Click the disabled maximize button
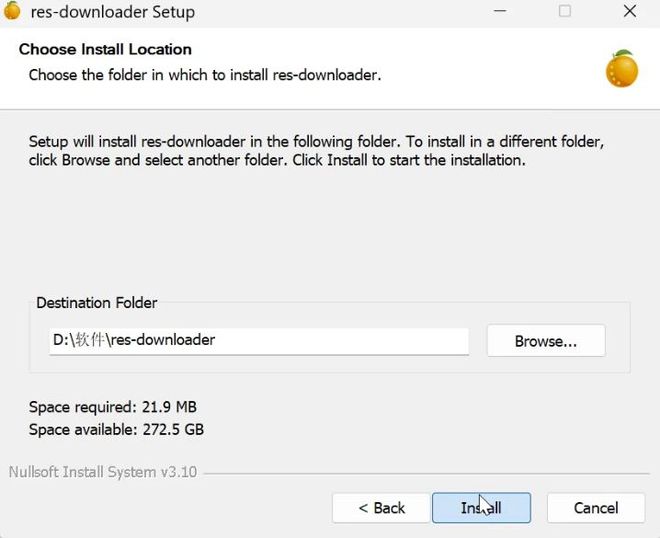The image size is (660, 538). (565, 11)
